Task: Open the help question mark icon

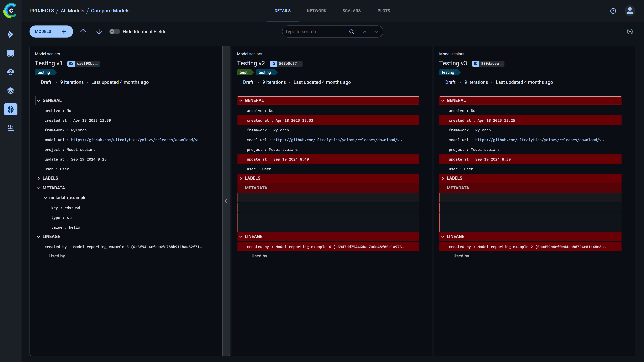Action: point(613,11)
